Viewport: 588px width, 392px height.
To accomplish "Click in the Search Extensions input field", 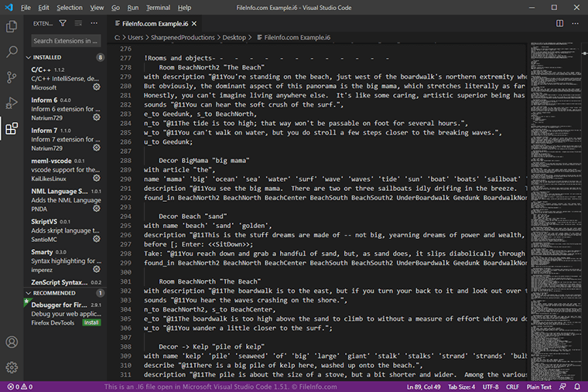I will (66, 40).
